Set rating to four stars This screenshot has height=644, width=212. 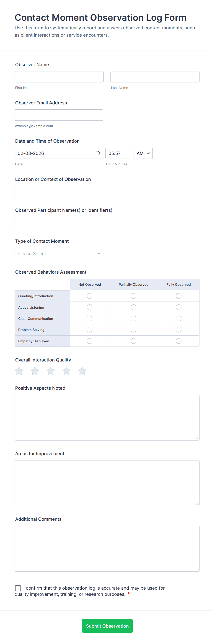click(x=66, y=371)
